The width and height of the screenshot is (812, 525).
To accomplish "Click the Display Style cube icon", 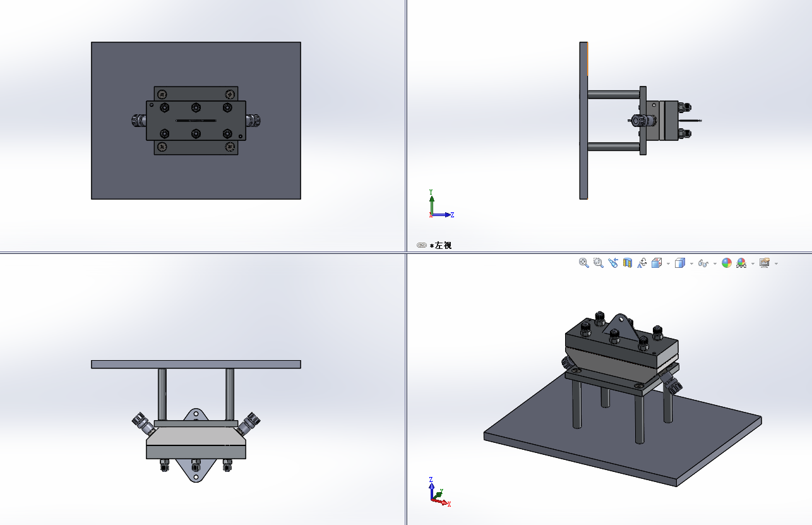I will pos(680,263).
